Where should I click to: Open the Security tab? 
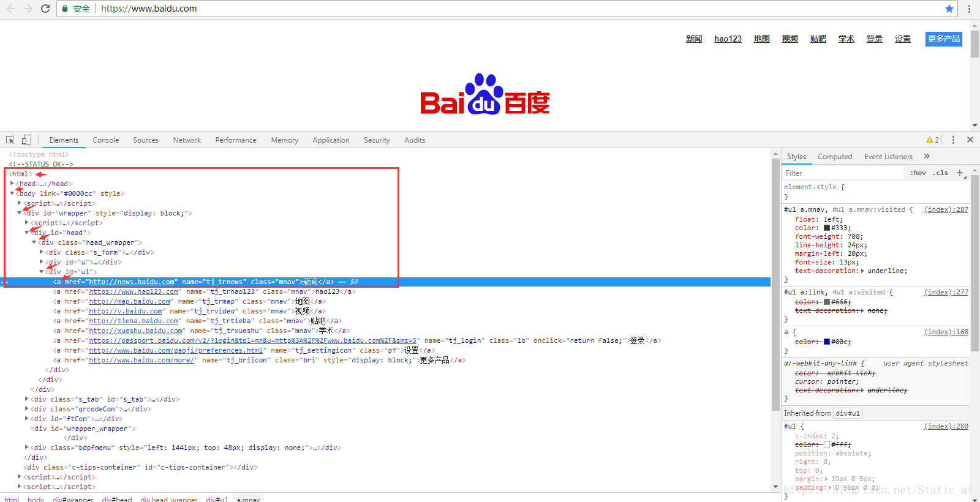(x=377, y=140)
